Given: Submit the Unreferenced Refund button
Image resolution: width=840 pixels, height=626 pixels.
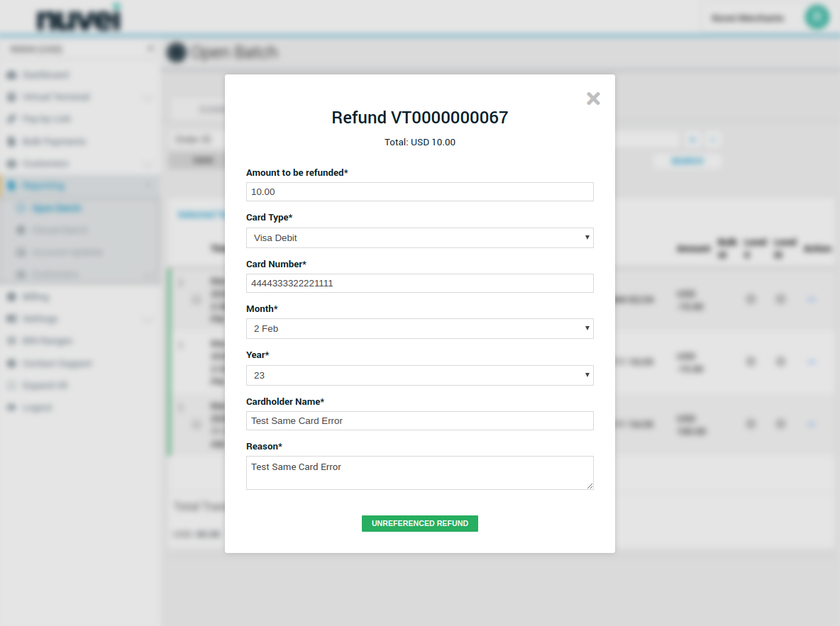Looking at the screenshot, I should coord(419,523).
